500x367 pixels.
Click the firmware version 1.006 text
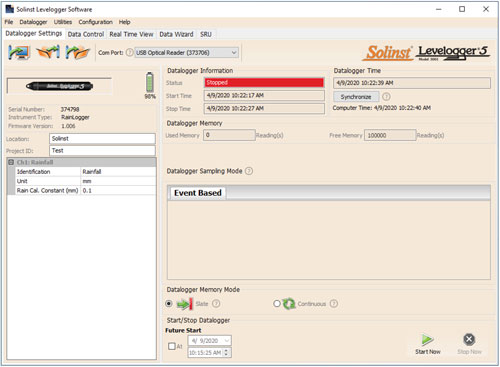pos(68,126)
